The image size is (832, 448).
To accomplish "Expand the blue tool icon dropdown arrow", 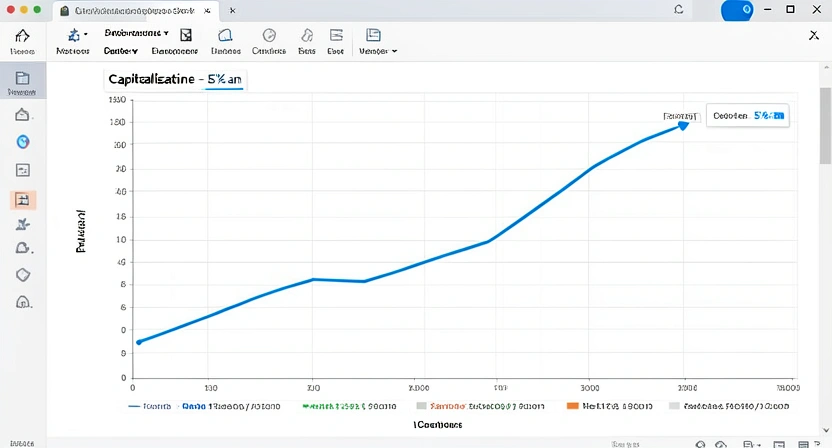I will [86, 34].
